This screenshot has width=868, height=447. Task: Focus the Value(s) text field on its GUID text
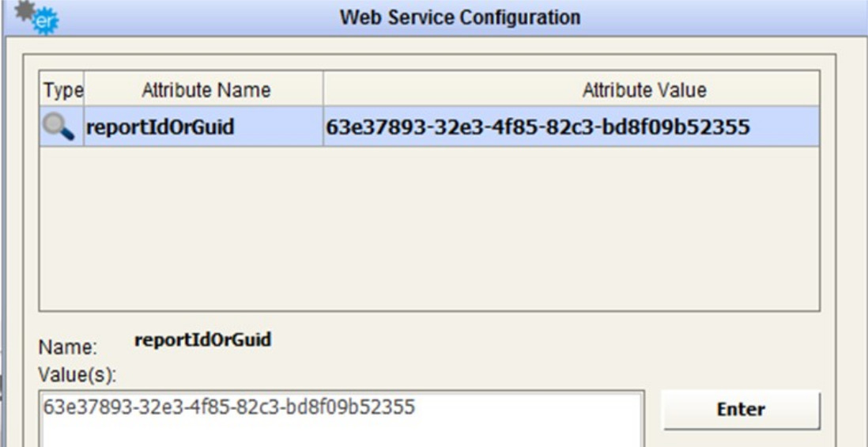pos(229,408)
